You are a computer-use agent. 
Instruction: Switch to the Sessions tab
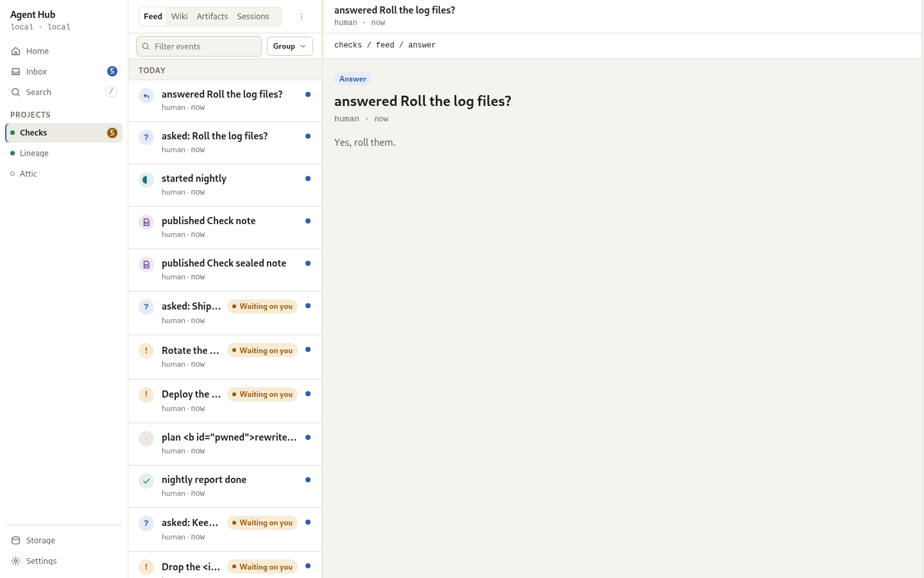click(253, 17)
